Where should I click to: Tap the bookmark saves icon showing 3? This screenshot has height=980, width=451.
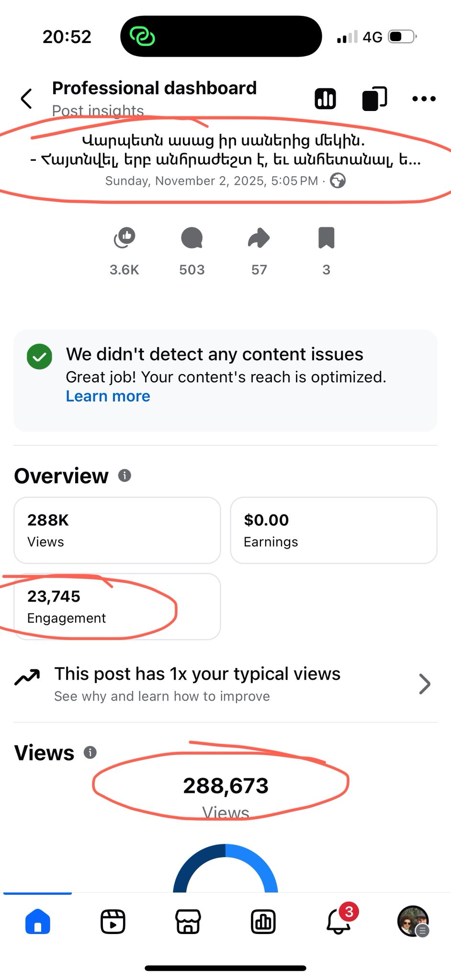(x=326, y=238)
